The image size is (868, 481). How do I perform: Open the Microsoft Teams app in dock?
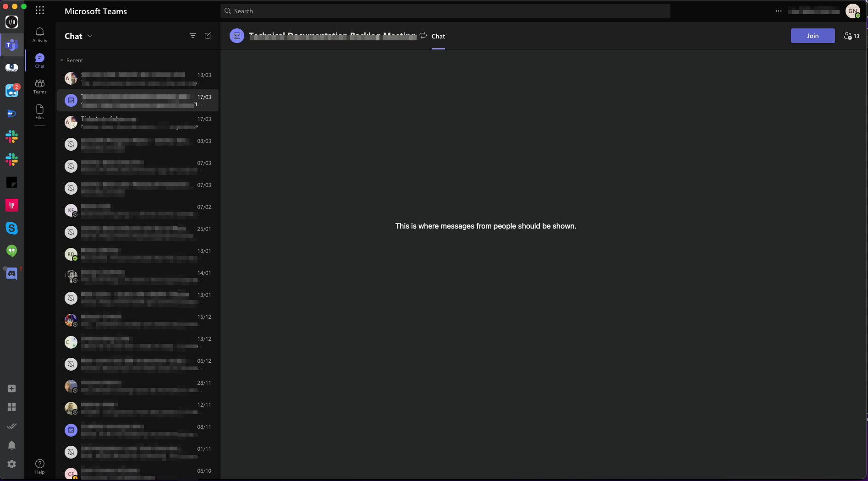(11, 45)
